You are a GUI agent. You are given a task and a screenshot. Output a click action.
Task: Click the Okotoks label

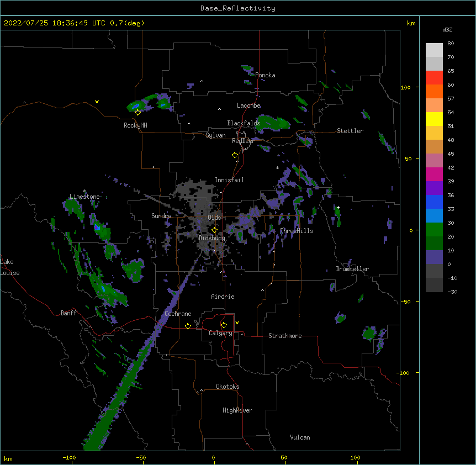228,387
